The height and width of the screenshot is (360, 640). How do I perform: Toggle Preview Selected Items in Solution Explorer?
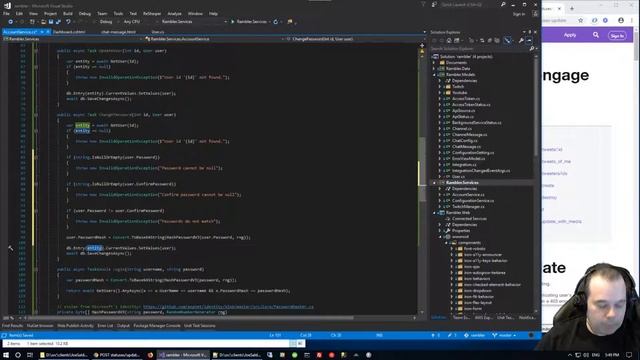click(529, 40)
